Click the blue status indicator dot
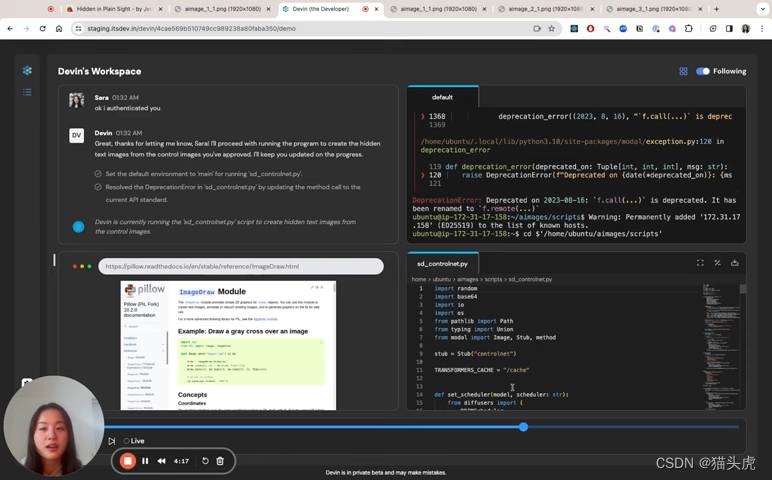This screenshot has height=480, width=772. (x=78, y=227)
